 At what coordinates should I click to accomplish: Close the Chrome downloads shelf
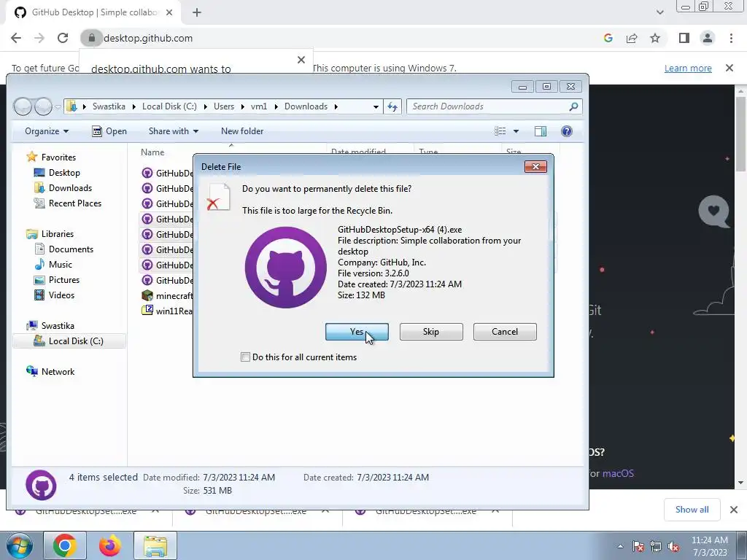point(734,510)
